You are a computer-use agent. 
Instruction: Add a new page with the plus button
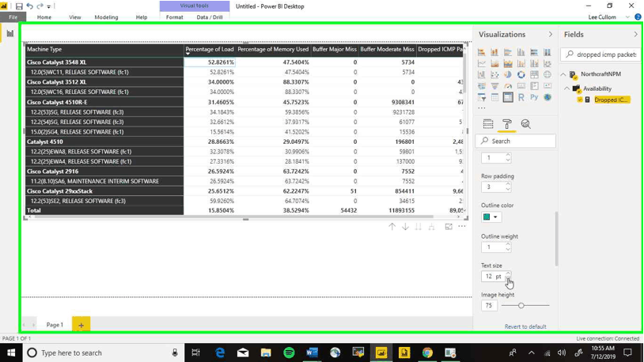(x=81, y=325)
